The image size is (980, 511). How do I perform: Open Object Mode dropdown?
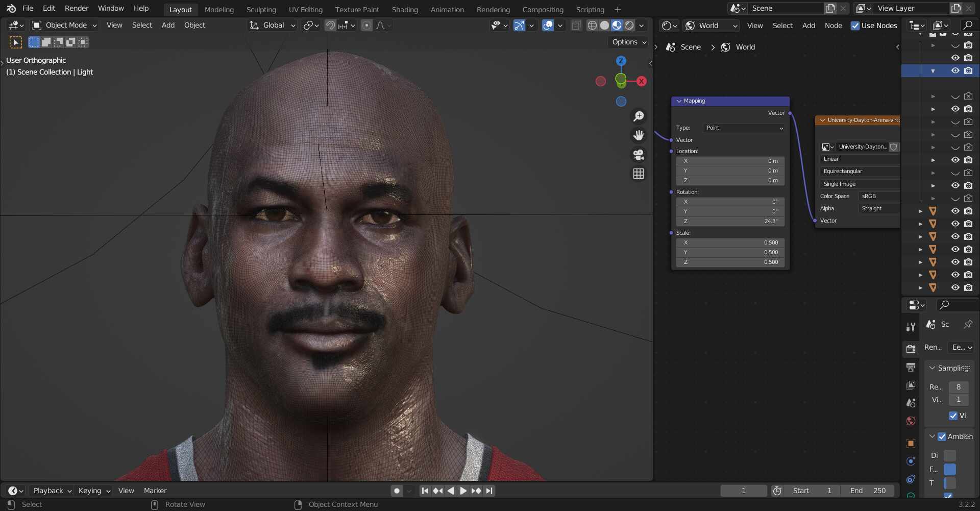tap(64, 25)
